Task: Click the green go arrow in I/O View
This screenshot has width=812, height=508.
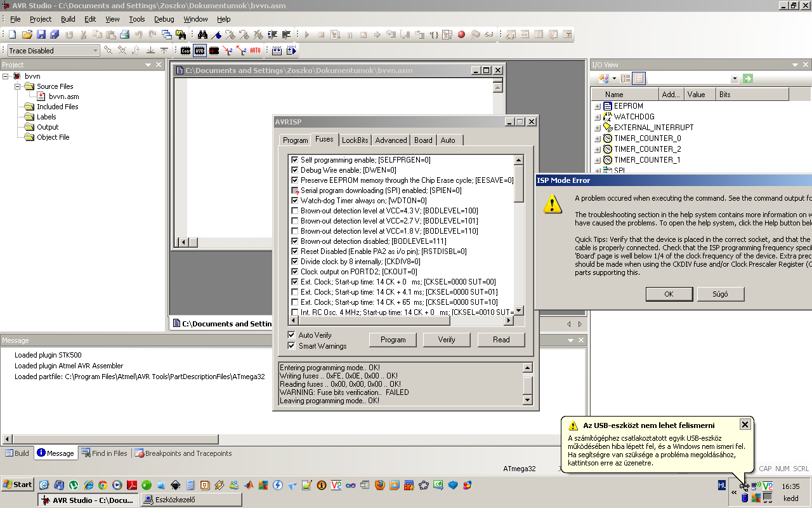Action: [748, 79]
